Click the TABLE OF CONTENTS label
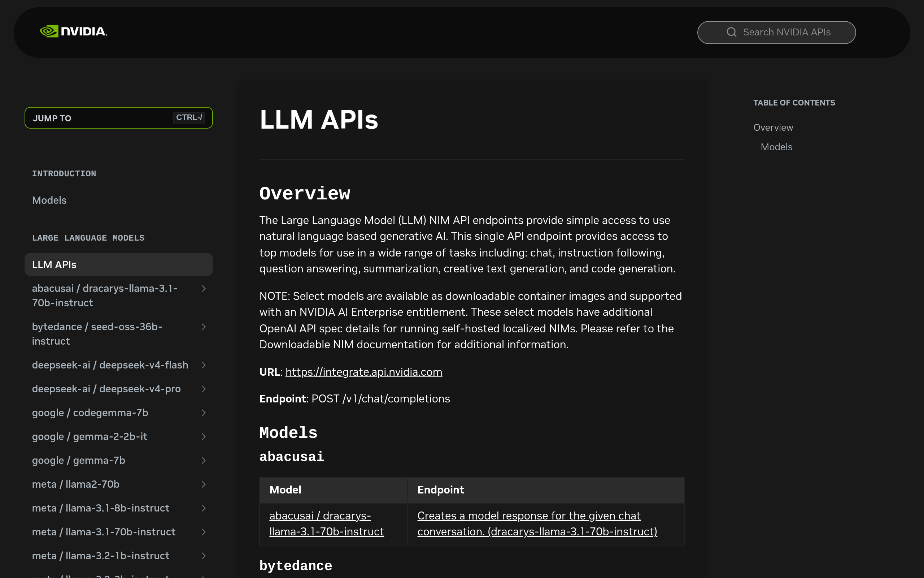924x578 pixels. (x=794, y=103)
